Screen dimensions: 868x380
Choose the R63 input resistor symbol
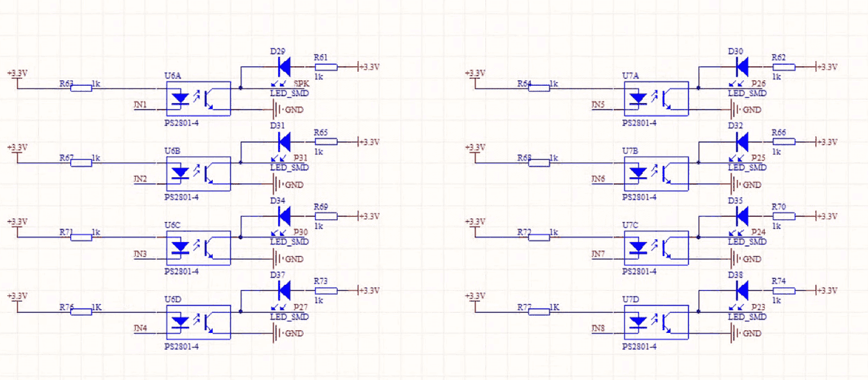[x=81, y=88]
